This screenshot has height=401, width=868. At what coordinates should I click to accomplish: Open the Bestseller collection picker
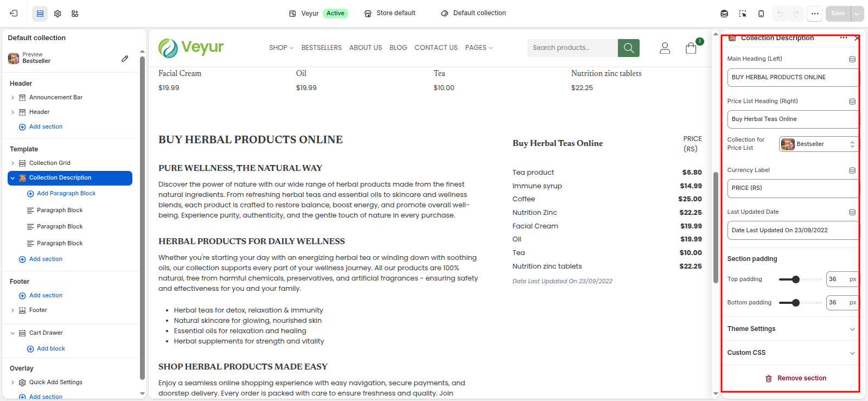point(819,144)
